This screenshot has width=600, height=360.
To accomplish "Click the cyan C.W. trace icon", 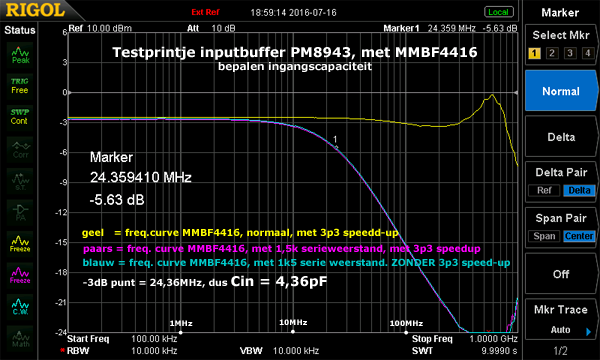I will coord(20,306).
